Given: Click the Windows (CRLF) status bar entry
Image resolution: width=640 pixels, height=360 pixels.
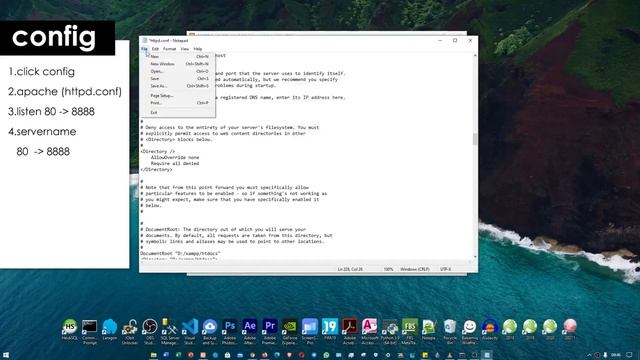Looking at the screenshot, I should (x=415, y=269).
